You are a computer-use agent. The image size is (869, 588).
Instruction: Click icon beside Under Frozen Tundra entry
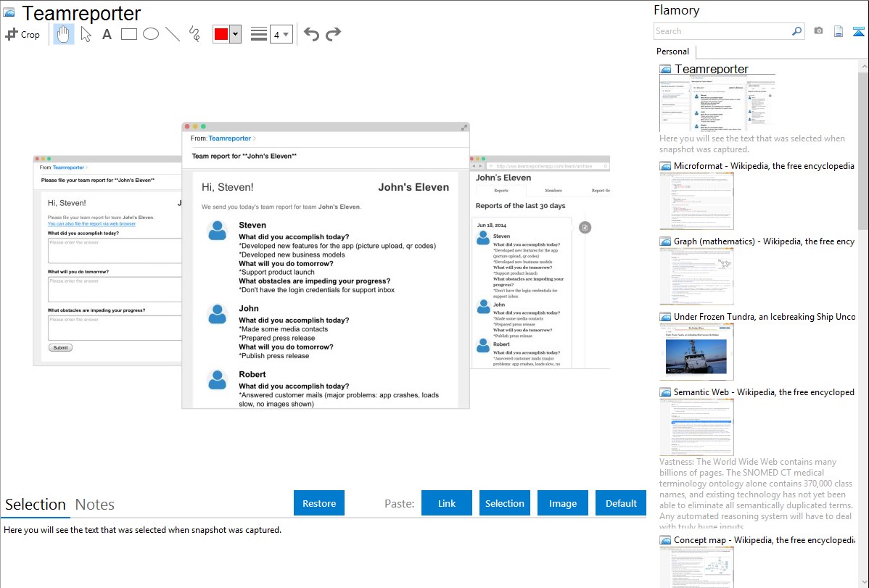(666, 316)
